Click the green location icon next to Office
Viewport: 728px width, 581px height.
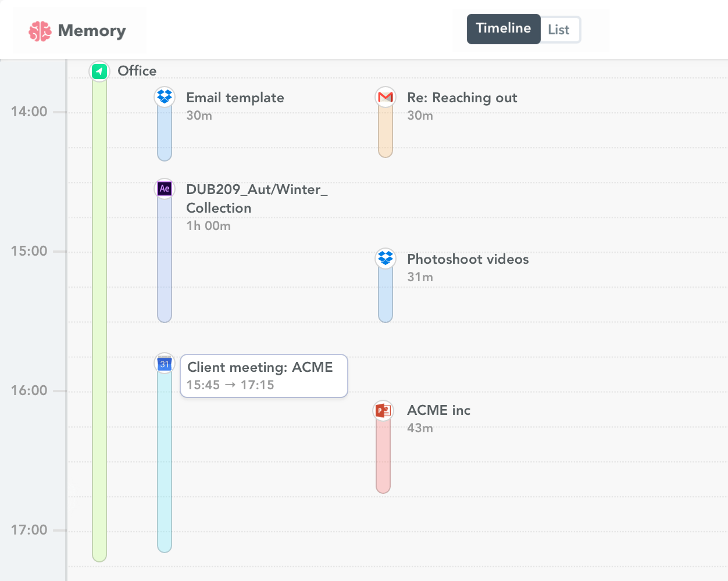[99, 71]
